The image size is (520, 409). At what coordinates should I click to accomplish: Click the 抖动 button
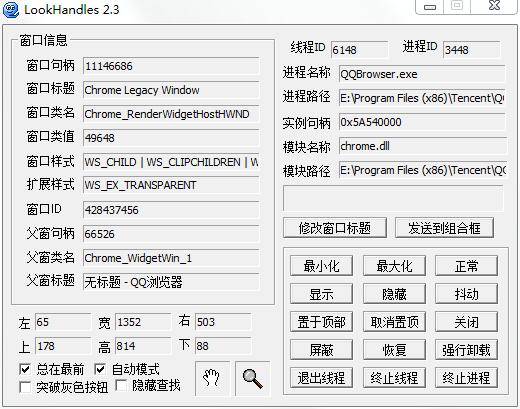coord(466,294)
